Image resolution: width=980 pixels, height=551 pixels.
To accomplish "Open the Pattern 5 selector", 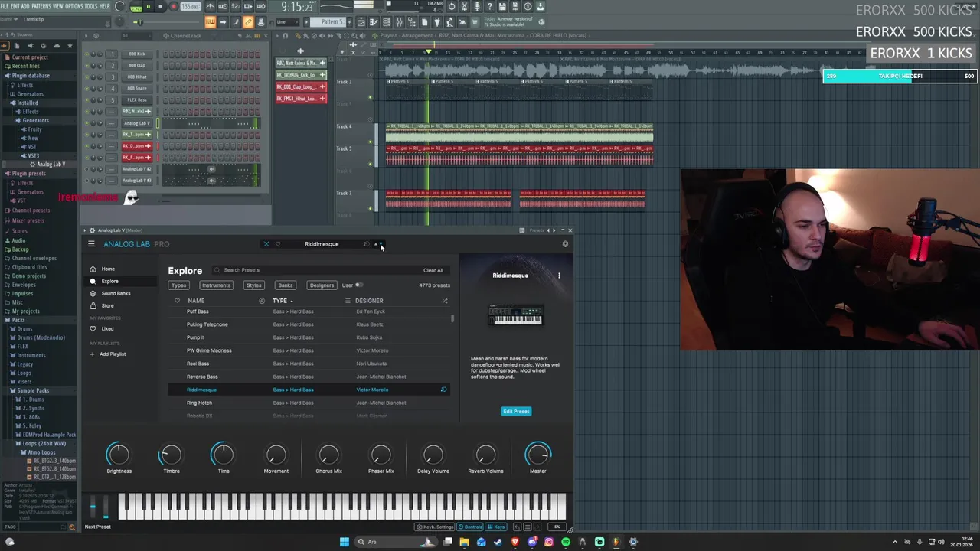I will click(332, 22).
